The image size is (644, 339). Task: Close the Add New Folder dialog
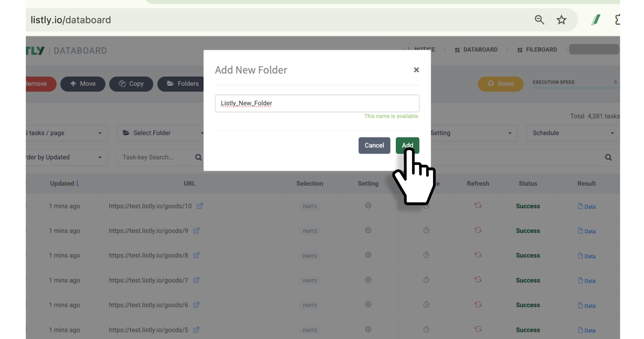416,70
